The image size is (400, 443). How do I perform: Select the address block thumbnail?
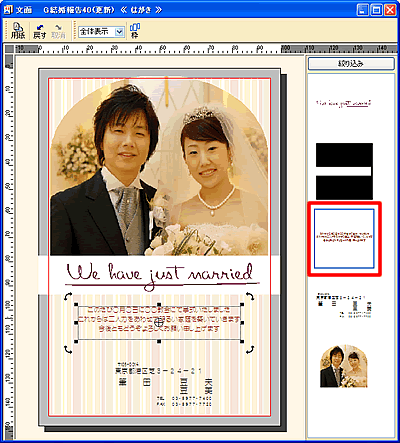(344, 305)
